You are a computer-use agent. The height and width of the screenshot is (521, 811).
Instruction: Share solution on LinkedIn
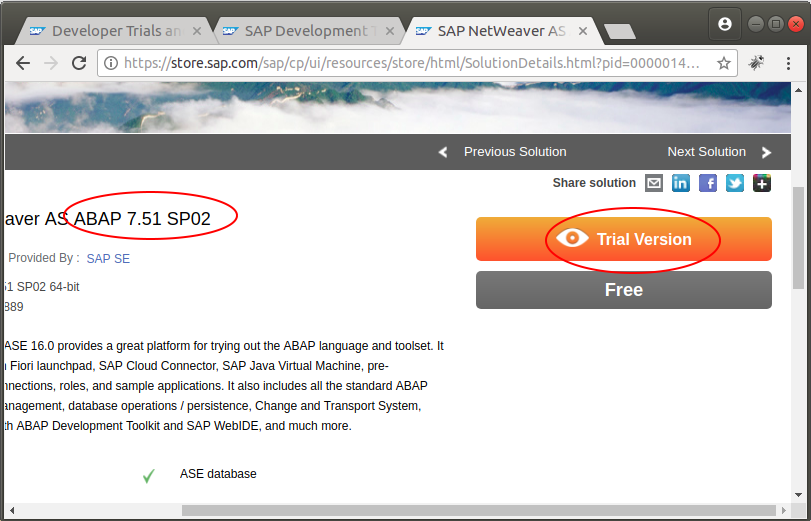click(681, 183)
